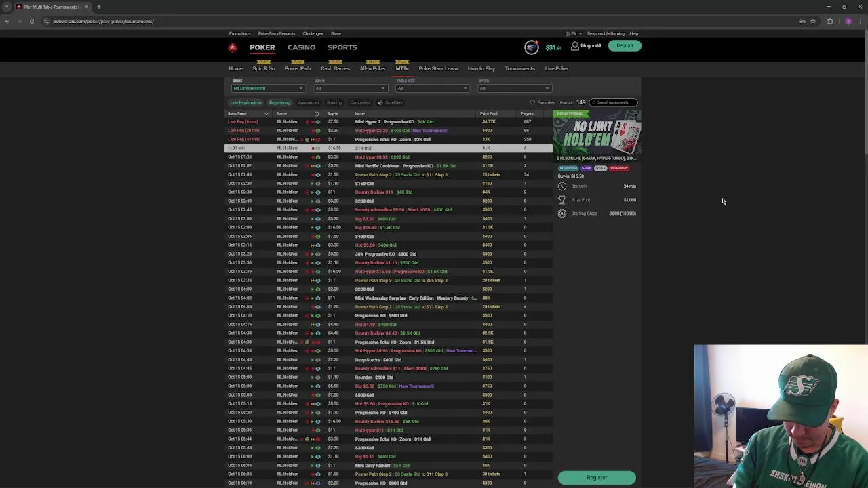Open the PokerStars Rewards link

point(277,33)
